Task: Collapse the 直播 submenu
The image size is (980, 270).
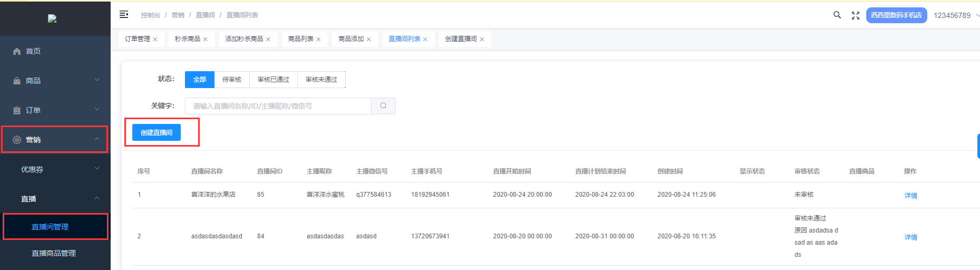Action: (x=55, y=199)
